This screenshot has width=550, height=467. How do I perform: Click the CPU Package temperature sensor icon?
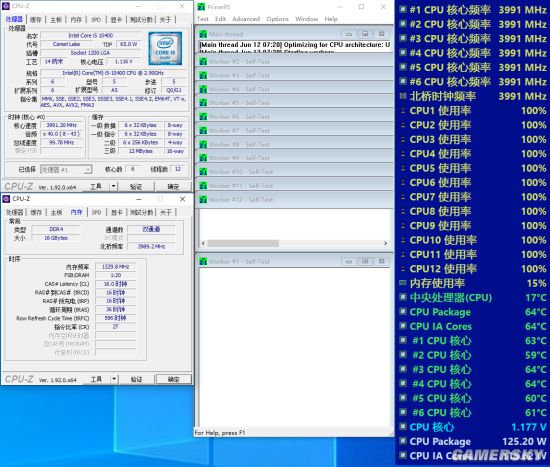(403, 312)
